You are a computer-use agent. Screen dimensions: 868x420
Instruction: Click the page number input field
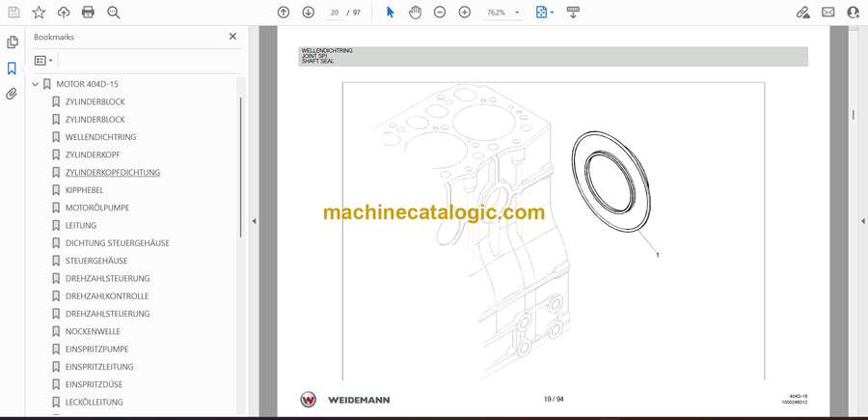point(334,13)
